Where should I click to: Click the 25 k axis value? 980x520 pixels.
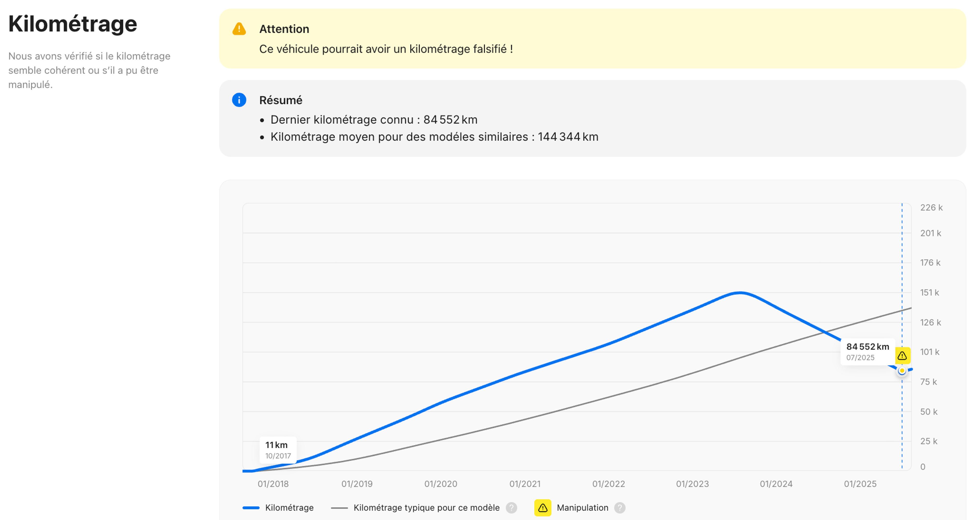pos(929,442)
